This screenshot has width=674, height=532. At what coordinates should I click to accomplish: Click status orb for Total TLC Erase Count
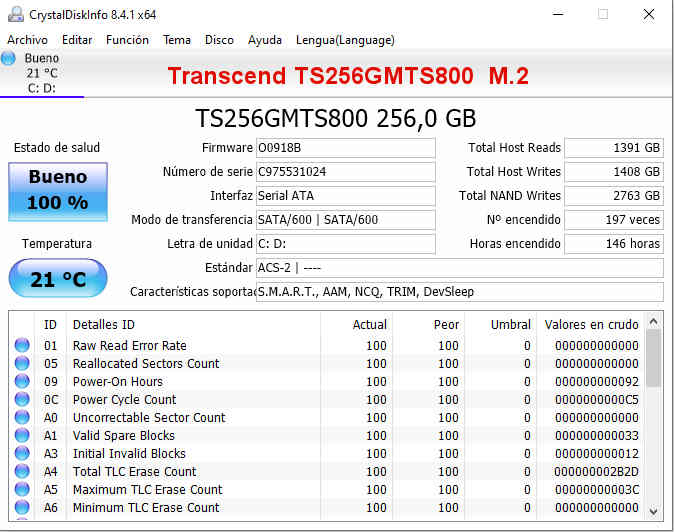[x=22, y=471]
